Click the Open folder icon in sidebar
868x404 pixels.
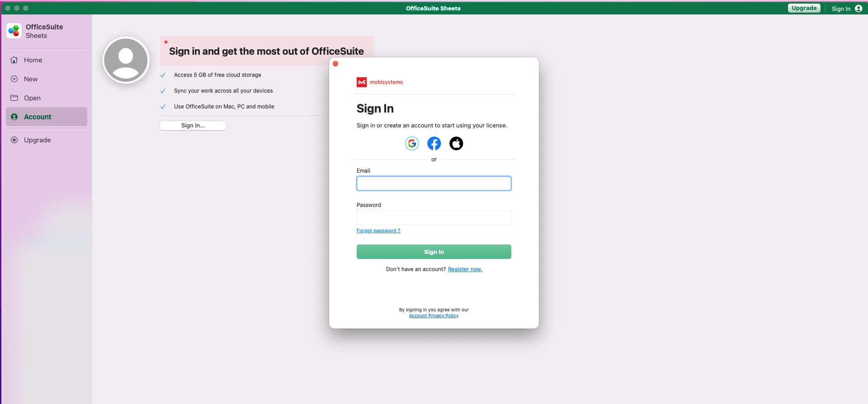tap(14, 98)
